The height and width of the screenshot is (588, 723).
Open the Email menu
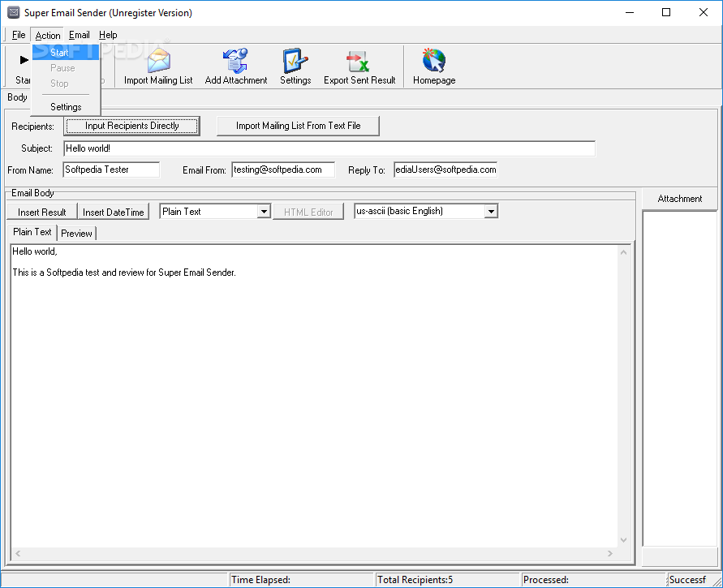(x=80, y=35)
